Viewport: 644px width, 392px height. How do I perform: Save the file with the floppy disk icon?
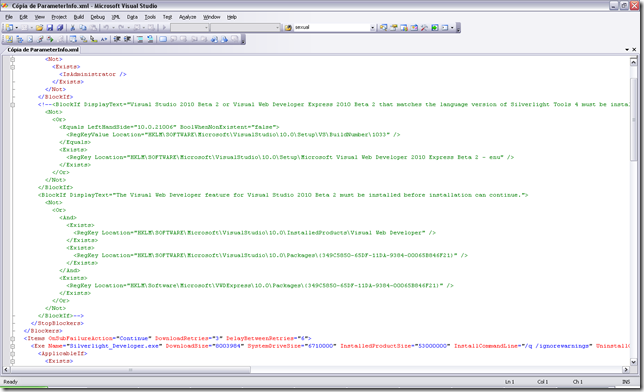tap(50, 28)
